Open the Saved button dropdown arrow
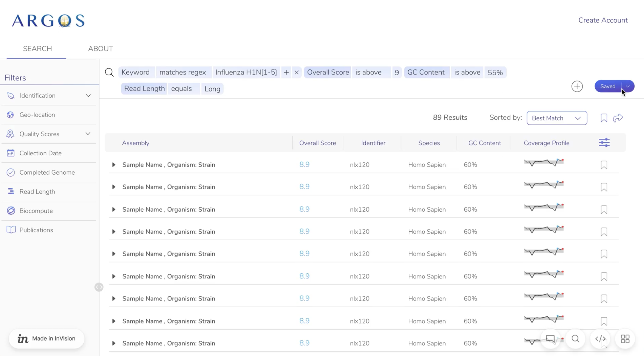The height and width of the screenshot is (356, 644). click(628, 86)
